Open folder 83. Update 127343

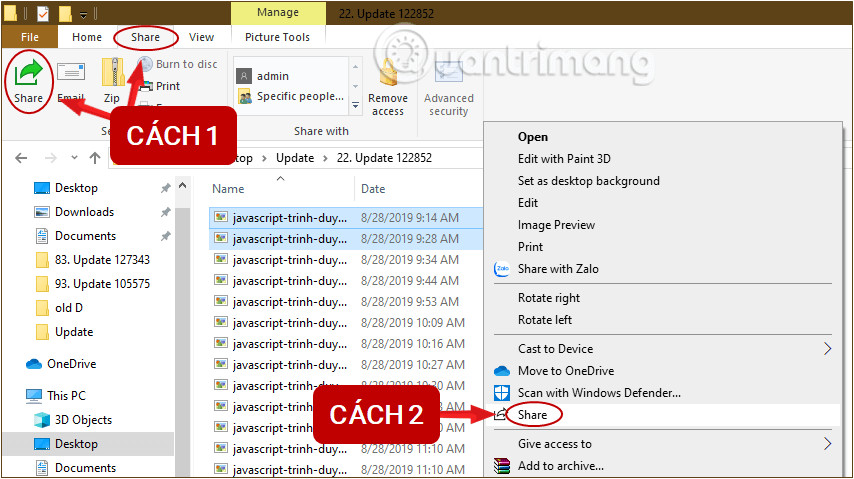click(x=102, y=260)
